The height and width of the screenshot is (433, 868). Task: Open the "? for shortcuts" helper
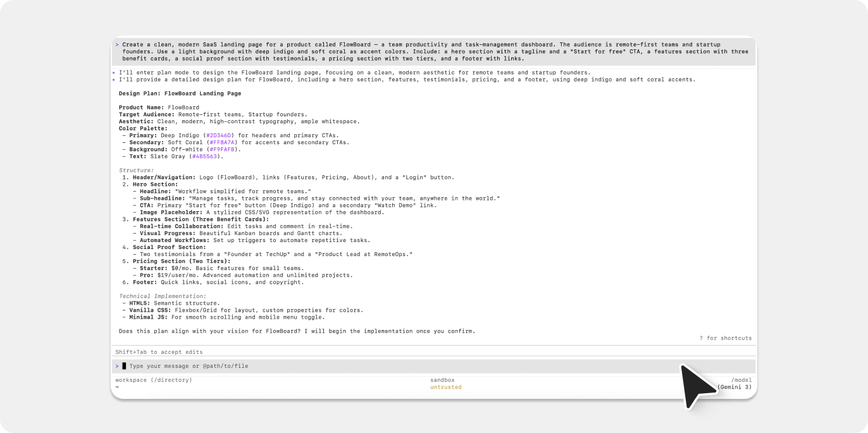pos(726,338)
